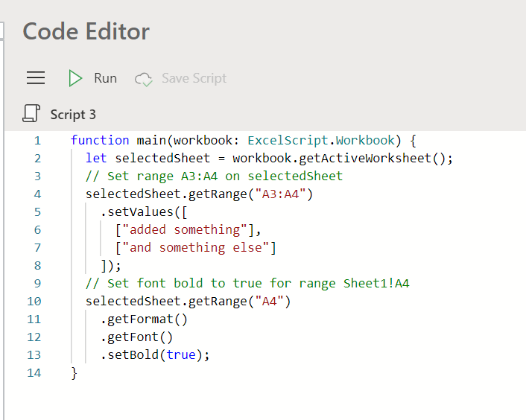Select the Script 3 name

tap(73, 115)
